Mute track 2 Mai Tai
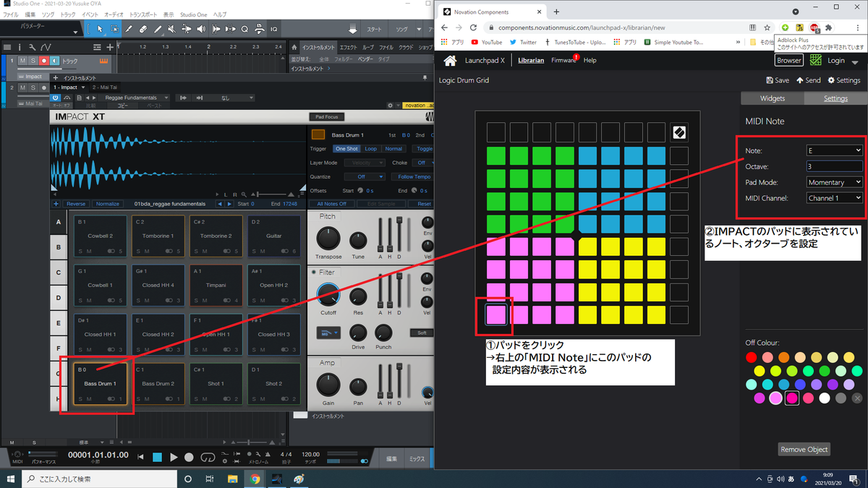The width and height of the screenshot is (868, 488). tap(22, 87)
